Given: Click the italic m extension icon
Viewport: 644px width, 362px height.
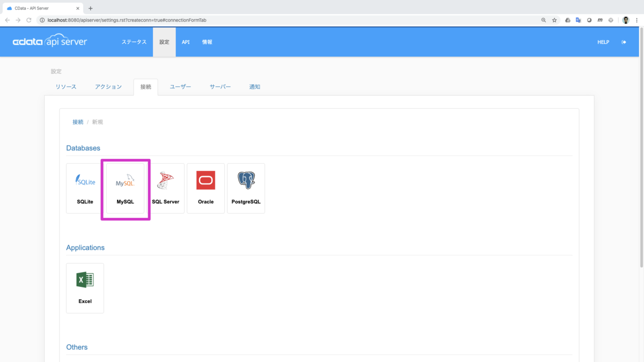Looking at the screenshot, I should tap(600, 20).
